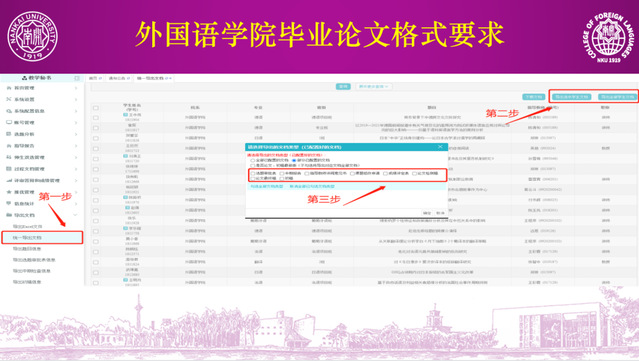The width and height of the screenshot is (639, 361).
Task: Open 导出中期检查信息 in the sidebar
Action: (x=32, y=271)
